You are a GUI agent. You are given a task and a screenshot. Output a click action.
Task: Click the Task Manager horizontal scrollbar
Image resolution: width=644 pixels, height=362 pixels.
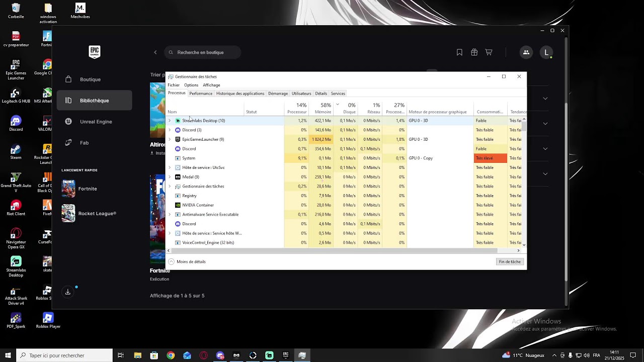click(x=335, y=250)
